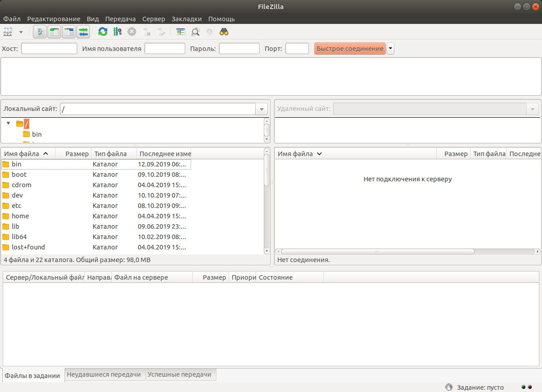Image resolution: width=542 pixels, height=392 pixels.
Task: Toggle the remote directory tree view
Action: point(69,32)
